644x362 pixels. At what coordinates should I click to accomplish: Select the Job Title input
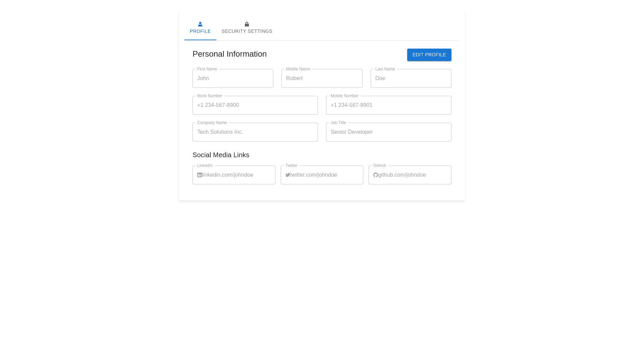(x=388, y=132)
